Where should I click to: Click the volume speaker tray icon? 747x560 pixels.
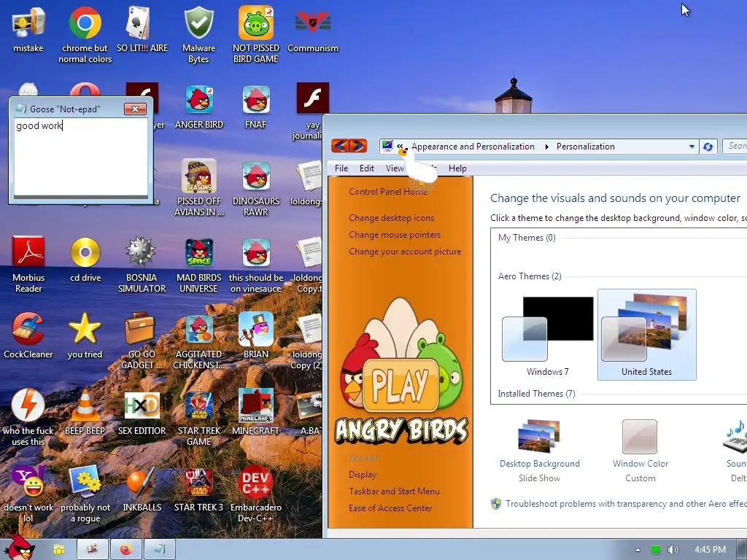point(673,550)
